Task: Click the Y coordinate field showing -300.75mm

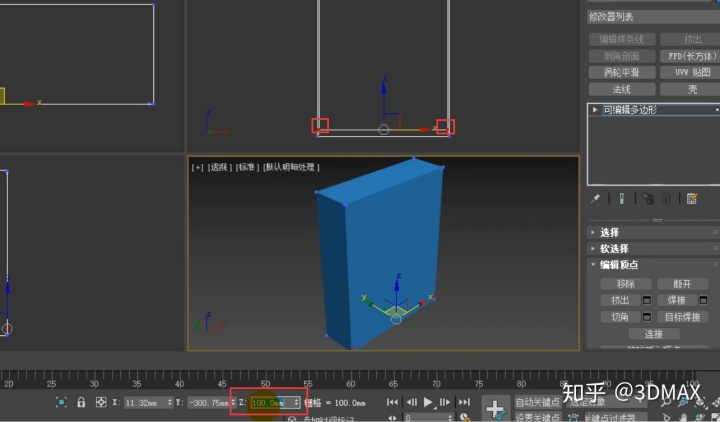Action: (x=208, y=403)
